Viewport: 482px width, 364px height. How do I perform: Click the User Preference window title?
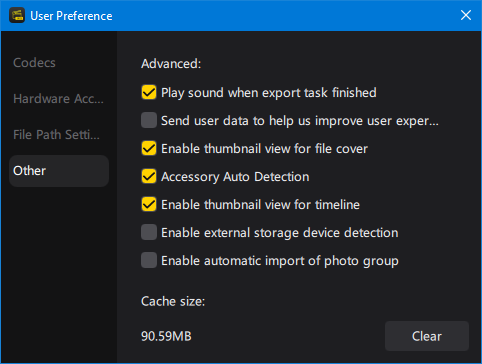pos(71,16)
